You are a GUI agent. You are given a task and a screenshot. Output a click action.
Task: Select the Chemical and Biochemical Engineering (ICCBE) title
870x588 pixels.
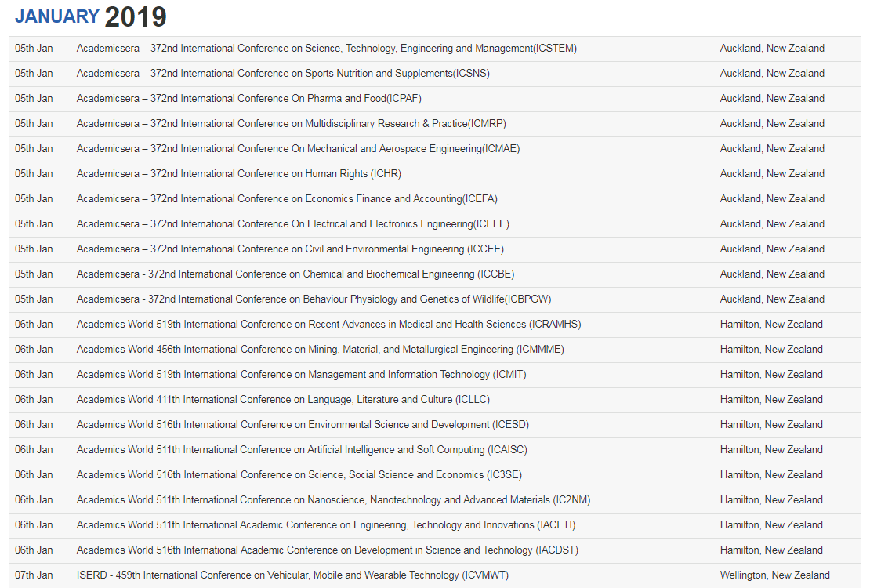click(295, 274)
